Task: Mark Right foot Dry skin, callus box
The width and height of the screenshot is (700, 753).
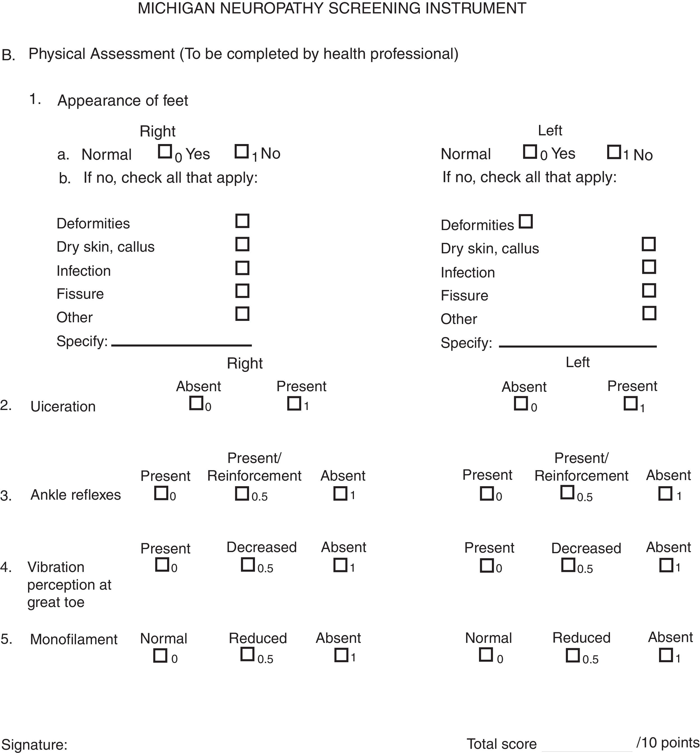Action: 242,244
